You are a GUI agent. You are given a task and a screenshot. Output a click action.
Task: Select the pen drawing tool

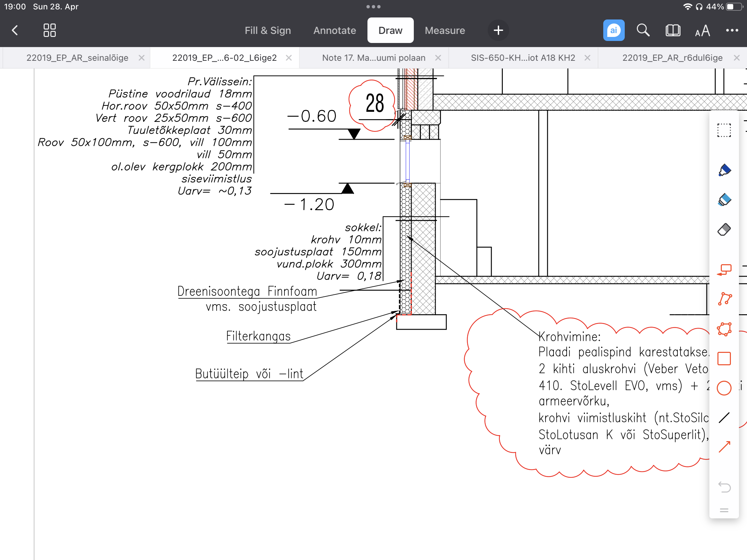pyautogui.click(x=724, y=170)
